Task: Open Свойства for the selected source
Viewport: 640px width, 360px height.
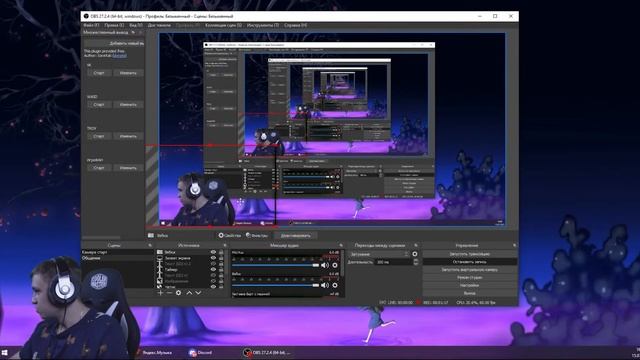Action: 230,236
